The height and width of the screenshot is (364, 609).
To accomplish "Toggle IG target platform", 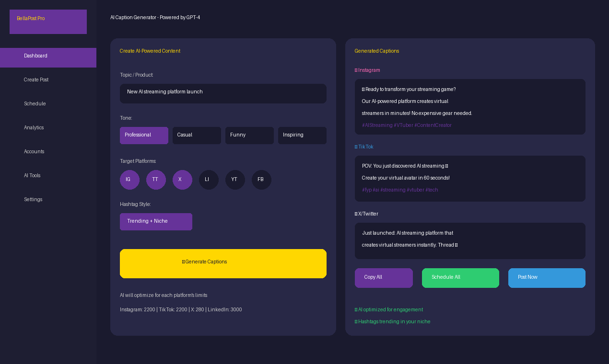I will (x=129, y=180).
